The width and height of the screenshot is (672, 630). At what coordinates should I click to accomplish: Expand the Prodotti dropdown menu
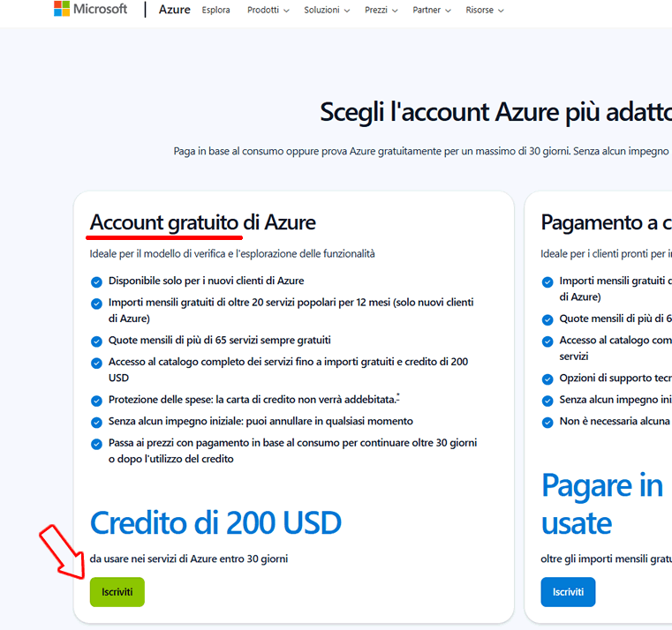point(268,10)
